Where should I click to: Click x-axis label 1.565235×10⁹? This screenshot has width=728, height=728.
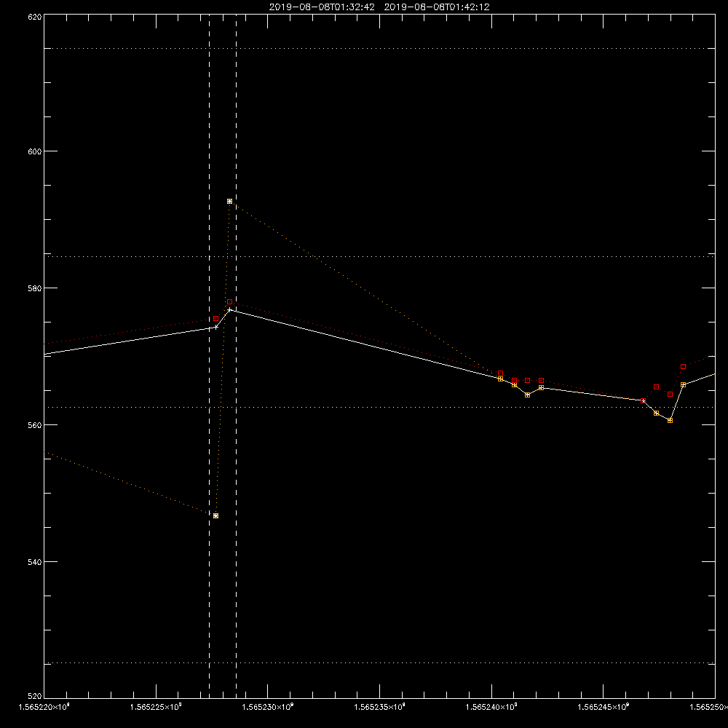[379, 707]
